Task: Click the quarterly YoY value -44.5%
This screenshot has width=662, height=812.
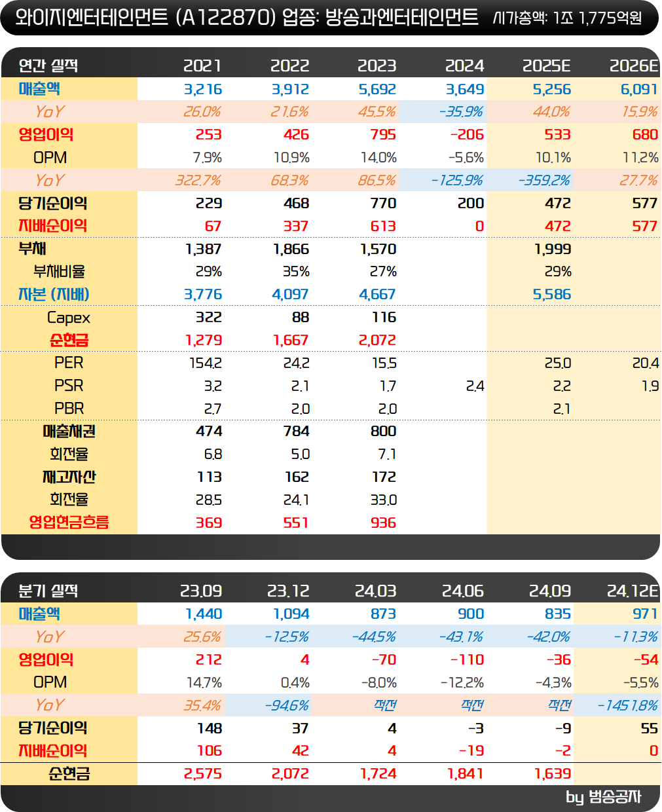Action: pos(374,637)
